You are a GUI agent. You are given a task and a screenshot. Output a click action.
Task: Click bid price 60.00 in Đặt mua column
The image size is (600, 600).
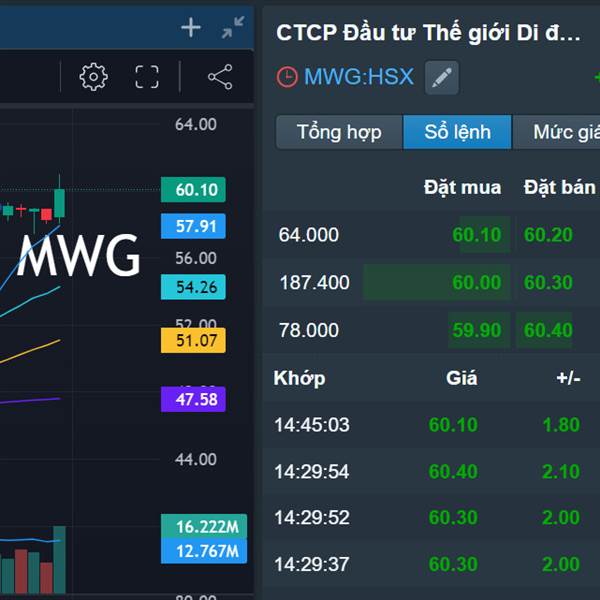tap(476, 282)
